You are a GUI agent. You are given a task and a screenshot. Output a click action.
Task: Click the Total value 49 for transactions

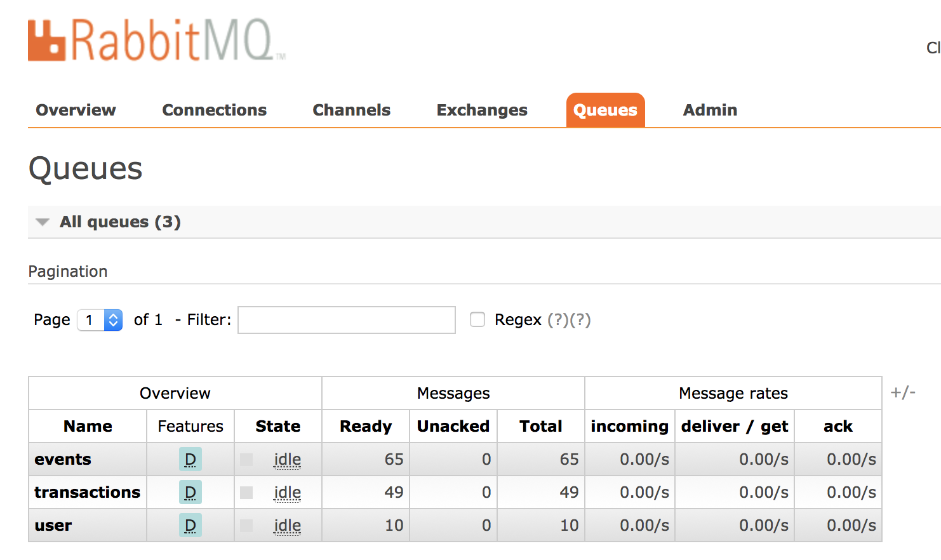(569, 492)
